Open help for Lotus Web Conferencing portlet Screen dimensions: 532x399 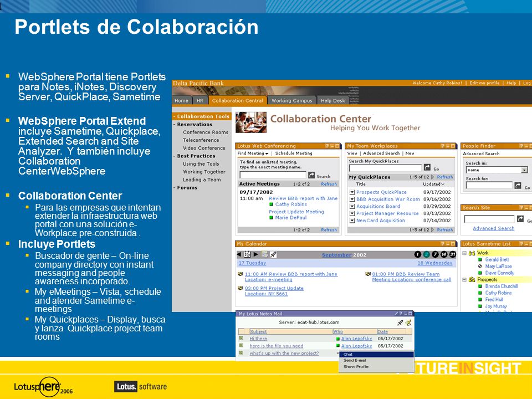[328, 146]
